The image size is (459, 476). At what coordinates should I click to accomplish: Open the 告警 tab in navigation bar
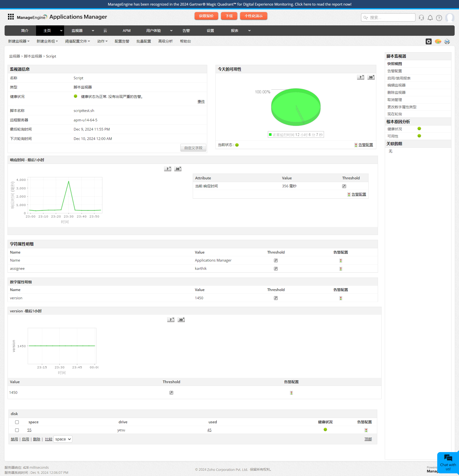click(x=186, y=31)
